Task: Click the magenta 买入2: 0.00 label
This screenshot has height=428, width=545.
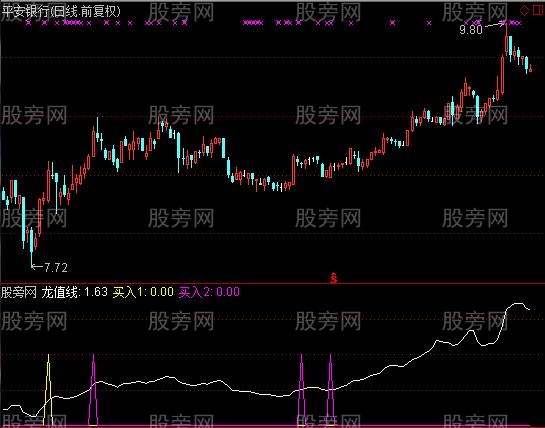Action: pos(209,292)
